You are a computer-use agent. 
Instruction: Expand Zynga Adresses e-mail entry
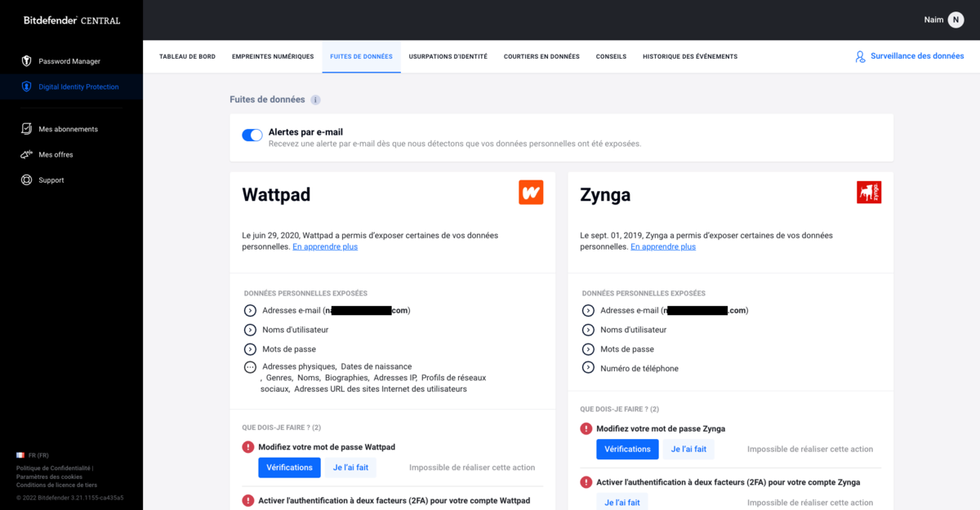588,310
